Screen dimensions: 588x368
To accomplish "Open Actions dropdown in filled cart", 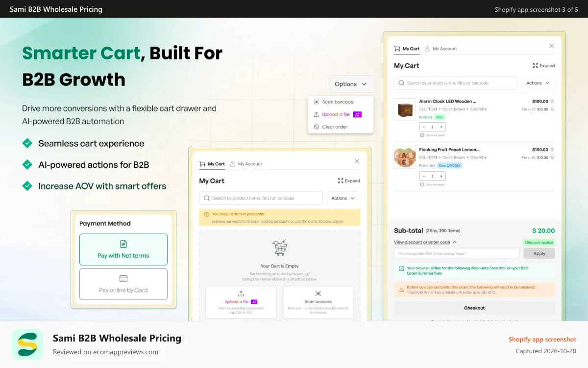I will pos(538,83).
